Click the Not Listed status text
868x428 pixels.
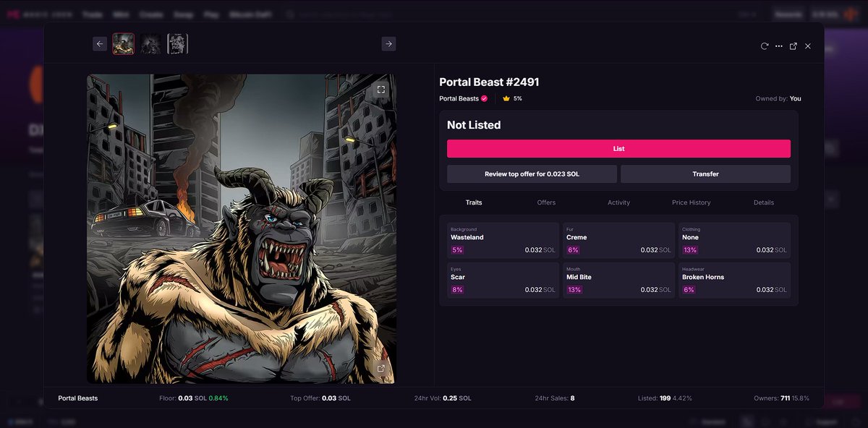click(x=474, y=125)
